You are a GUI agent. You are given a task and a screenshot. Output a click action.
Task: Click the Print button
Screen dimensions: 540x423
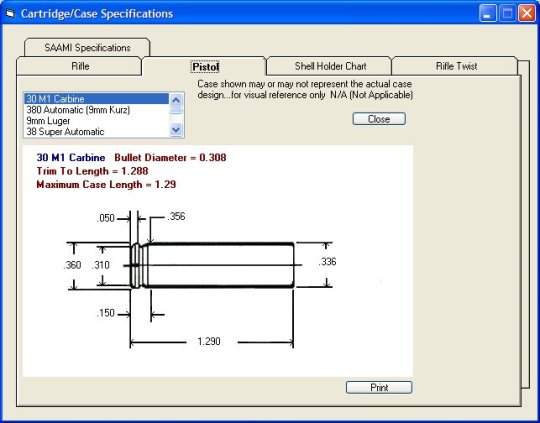[x=379, y=388]
